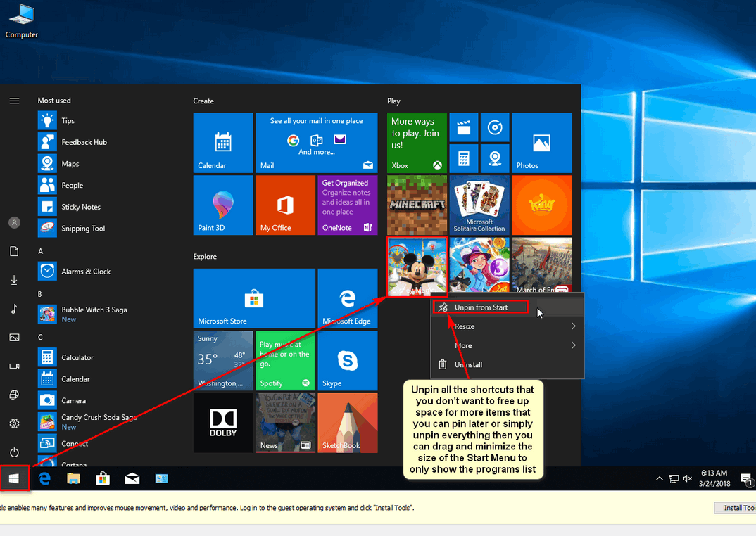756x536 pixels.
Task: Launch Microsoft Edge from the taskbar
Action: click(x=44, y=478)
